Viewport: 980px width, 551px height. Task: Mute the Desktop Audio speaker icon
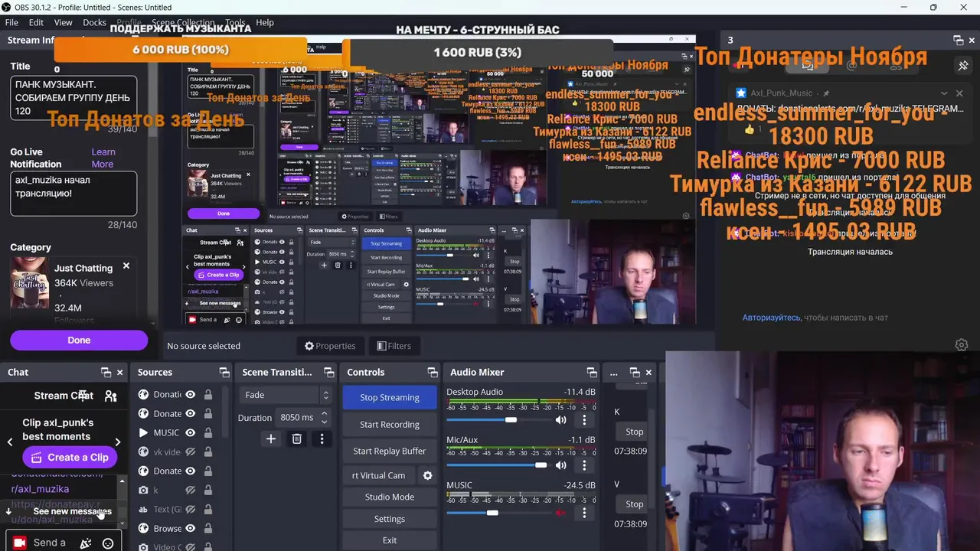click(x=561, y=419)
